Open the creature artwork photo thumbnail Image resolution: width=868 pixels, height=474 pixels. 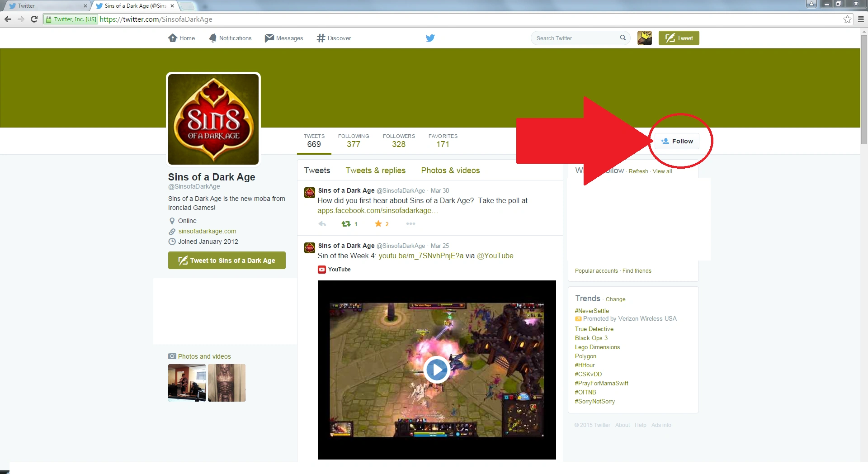pos(226,383)
